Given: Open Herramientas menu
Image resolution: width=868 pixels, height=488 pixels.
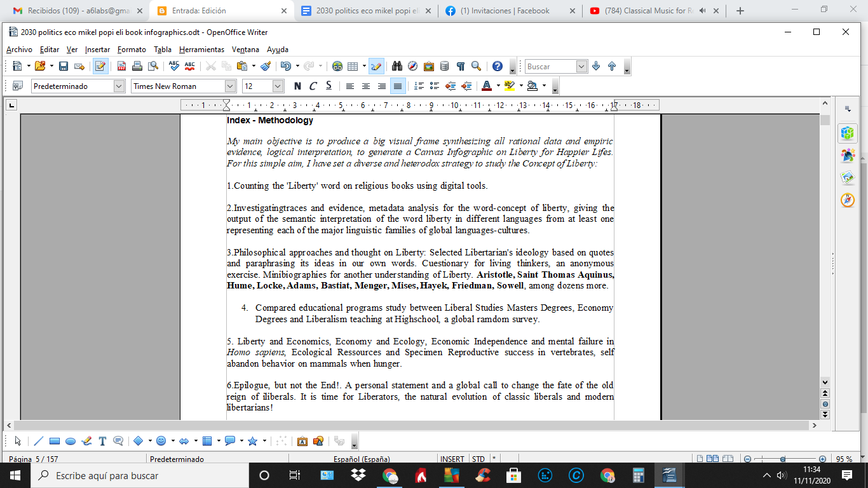Looking at the screenshot, I should click(x=201, y=50).
